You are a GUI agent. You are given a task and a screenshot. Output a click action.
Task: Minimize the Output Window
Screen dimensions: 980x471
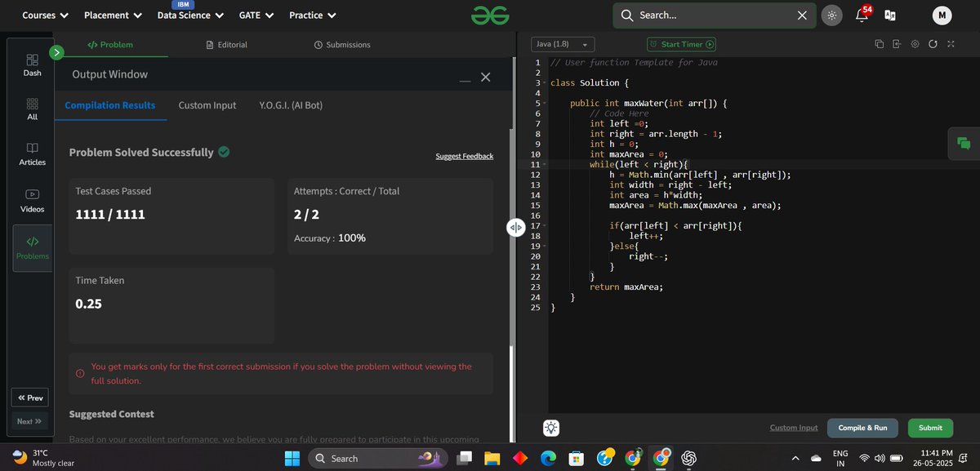tap(465, 79)
